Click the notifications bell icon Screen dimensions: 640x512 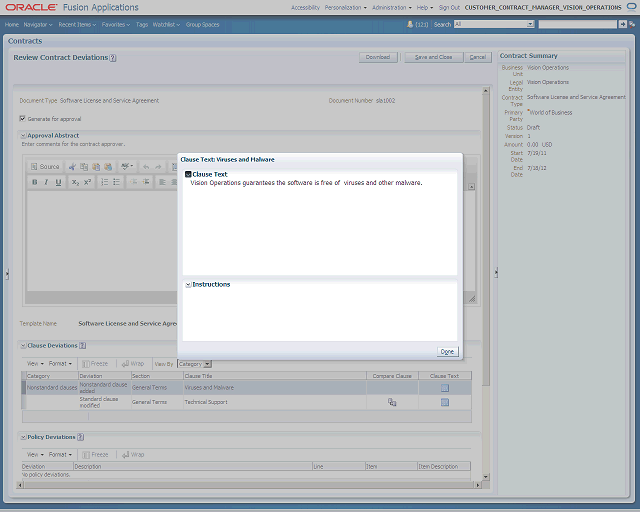(410, 24)
